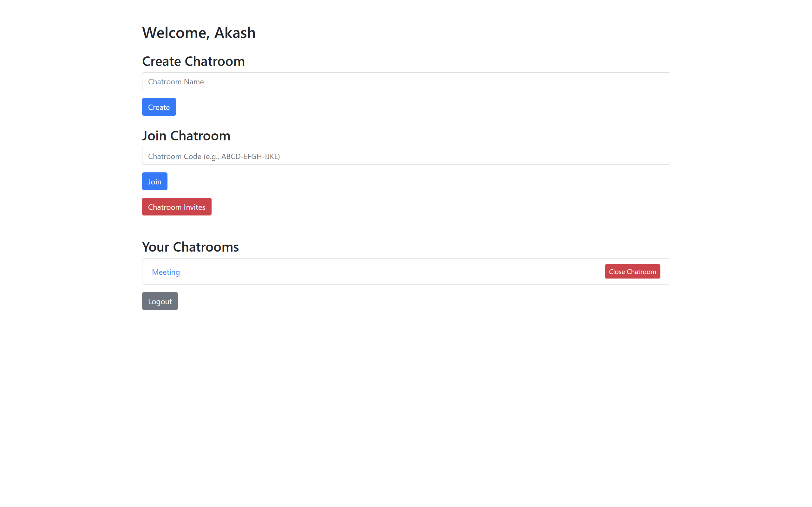Open Chatroom Invites panel

coord(177,206)
